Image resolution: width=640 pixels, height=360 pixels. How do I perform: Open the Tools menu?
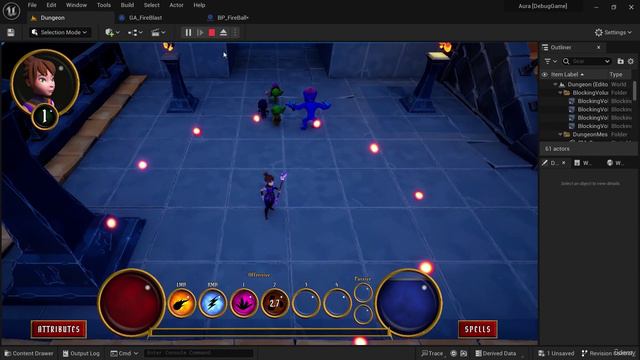104,5
